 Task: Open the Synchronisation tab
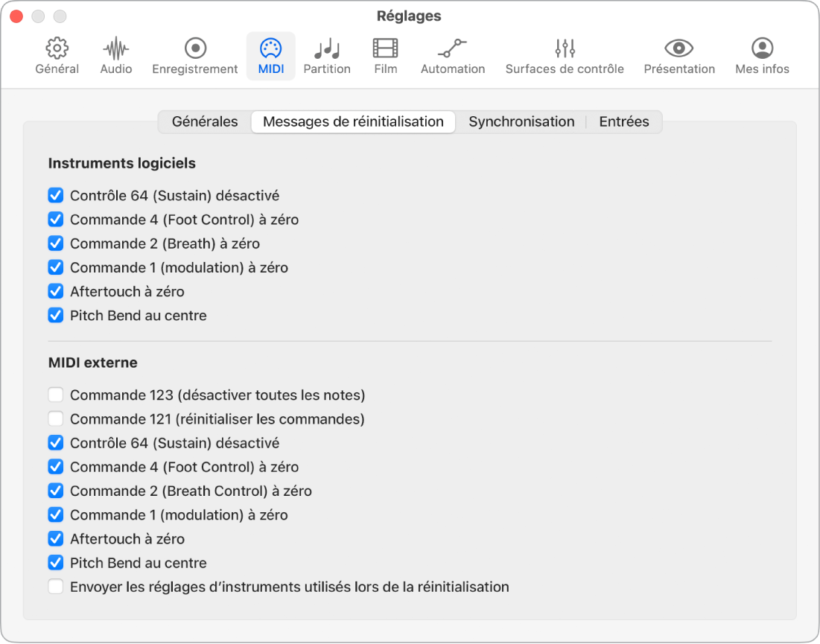pyautogui.click(x=521, y=121)
